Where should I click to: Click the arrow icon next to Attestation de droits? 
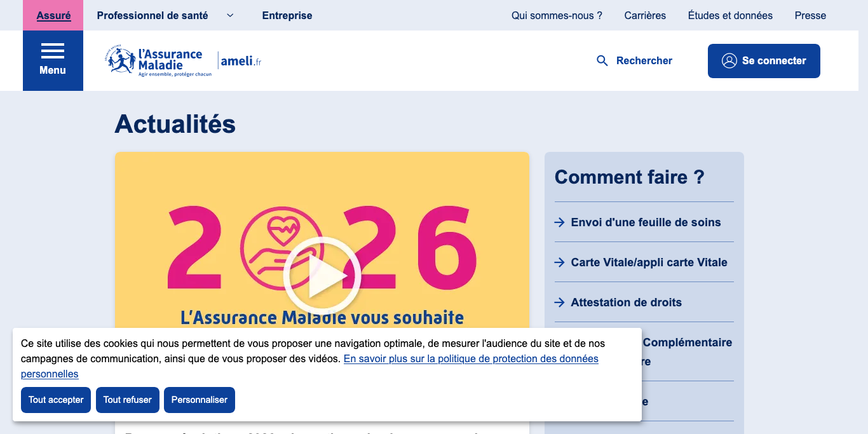(x=559, y=302)
